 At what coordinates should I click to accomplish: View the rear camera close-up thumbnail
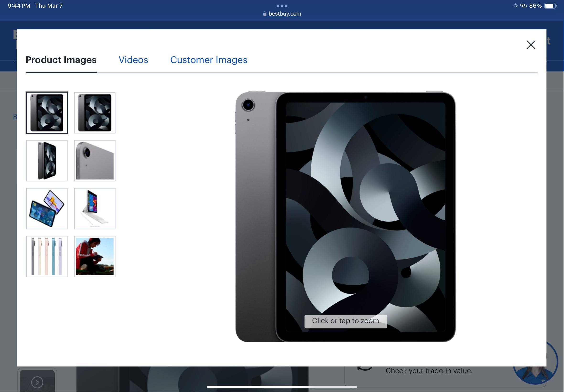(x=95, y=161)
